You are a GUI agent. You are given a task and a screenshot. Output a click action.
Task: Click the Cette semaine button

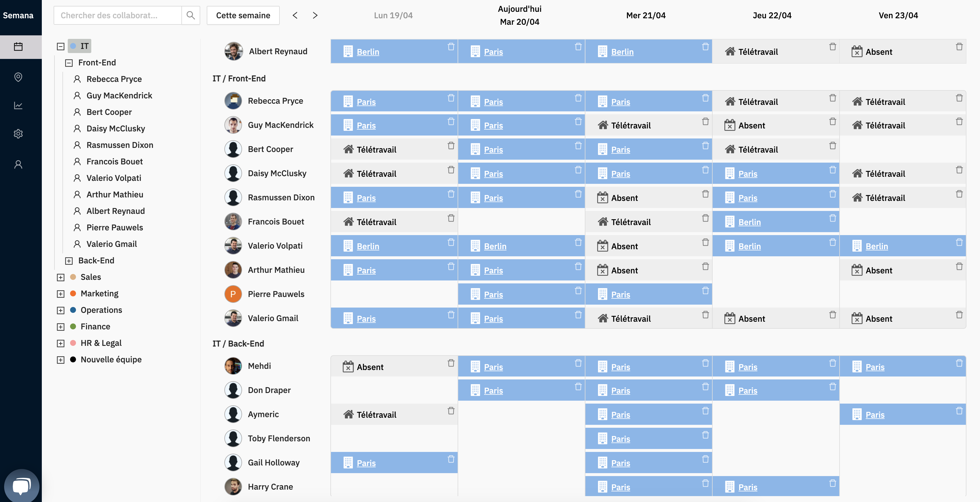[x=243, y=15]
